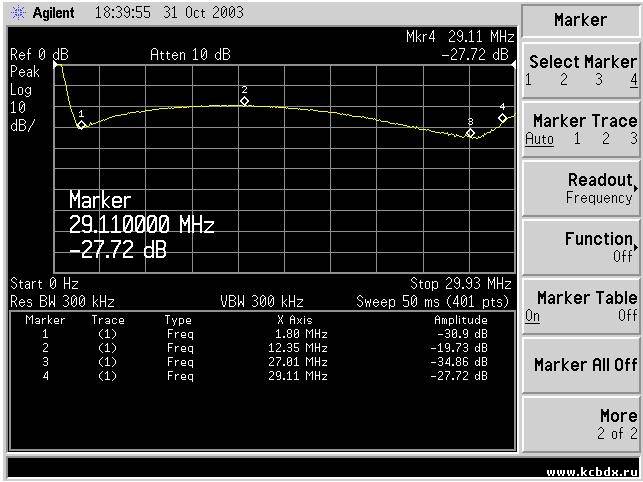Screen dimensions: 643x482
Task: Click the Atten 10 dB label
Action: coord(190,55)
